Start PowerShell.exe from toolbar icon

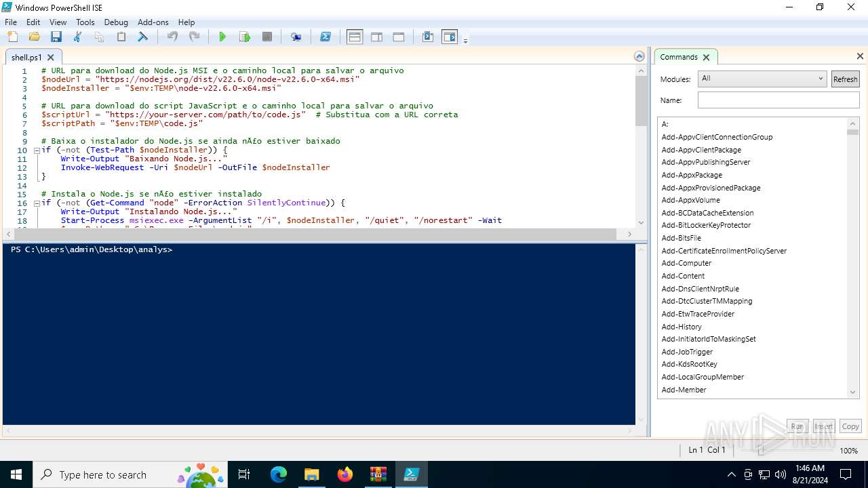[325, 37]
